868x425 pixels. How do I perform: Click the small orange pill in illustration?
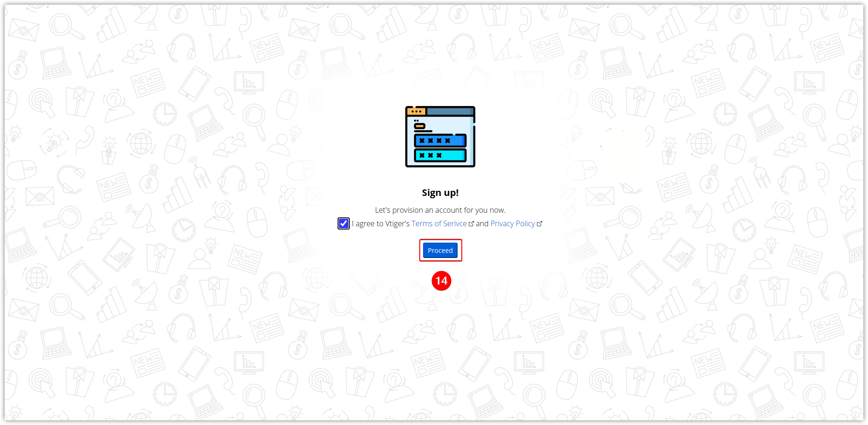pyautogui.click(x=419, y=126)
